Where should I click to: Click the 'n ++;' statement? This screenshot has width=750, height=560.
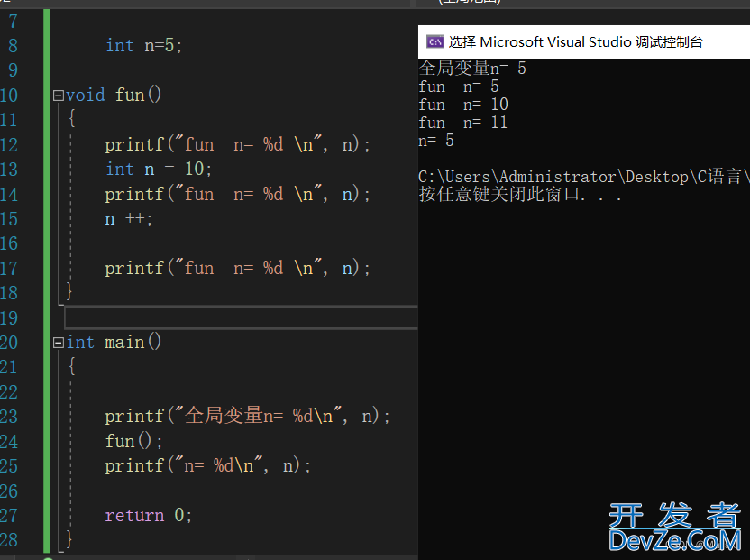(x=129, y=219)
